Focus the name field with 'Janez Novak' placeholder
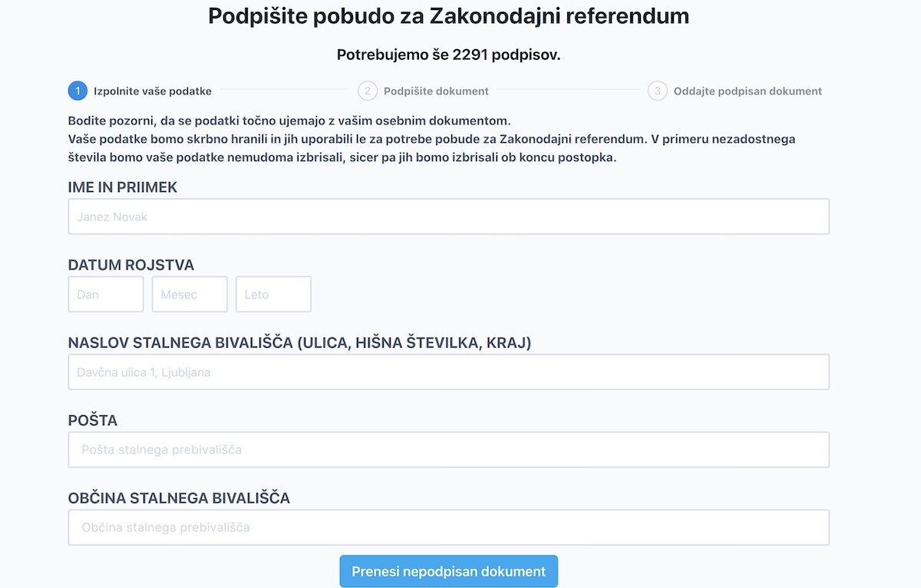 pos(448,216)
